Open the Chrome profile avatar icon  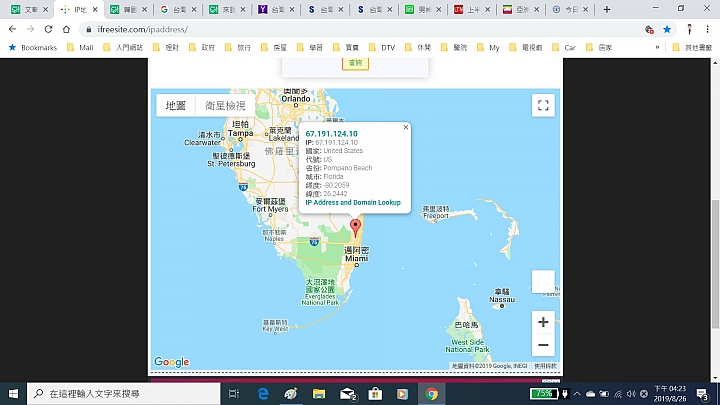pos(689,29)
